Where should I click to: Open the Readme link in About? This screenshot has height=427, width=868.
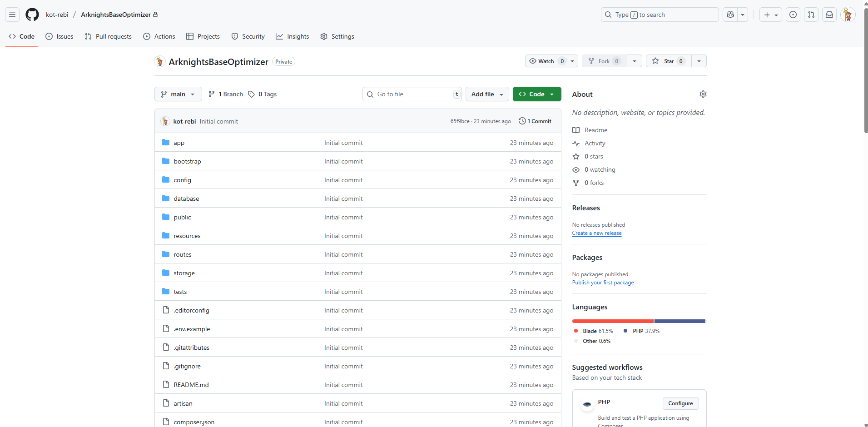click(x=590, y=130)
